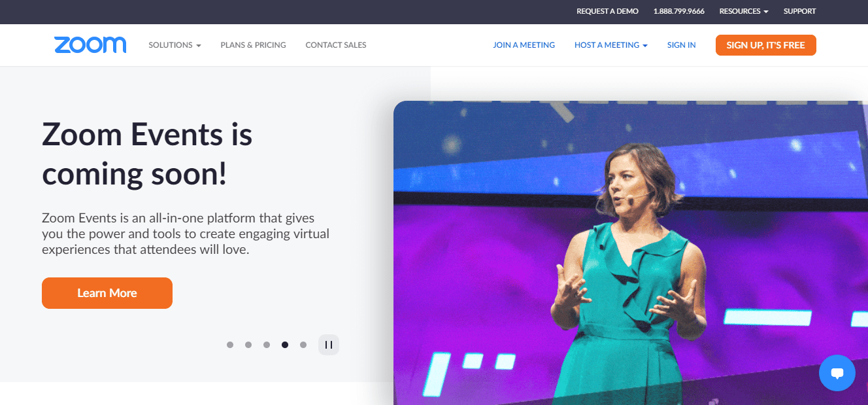Click Sign Up, It's Free button
868x405 pixels.
pyautogui.click(x=766, y=45)
